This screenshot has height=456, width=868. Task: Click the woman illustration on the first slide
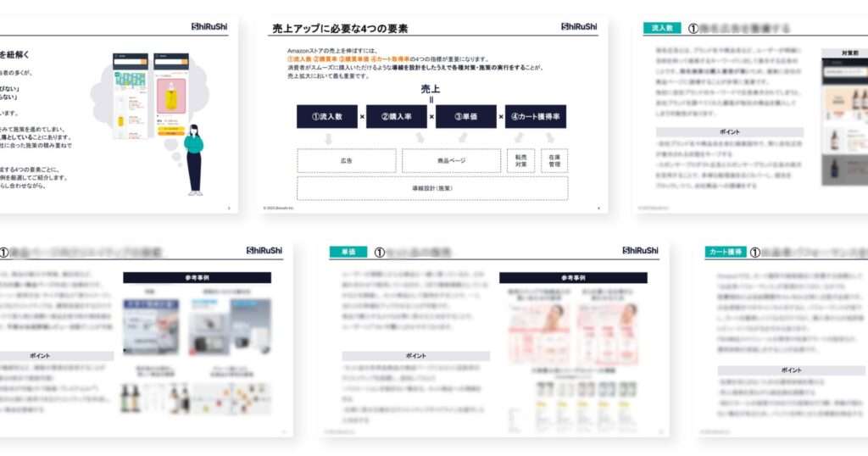(194, 159)
